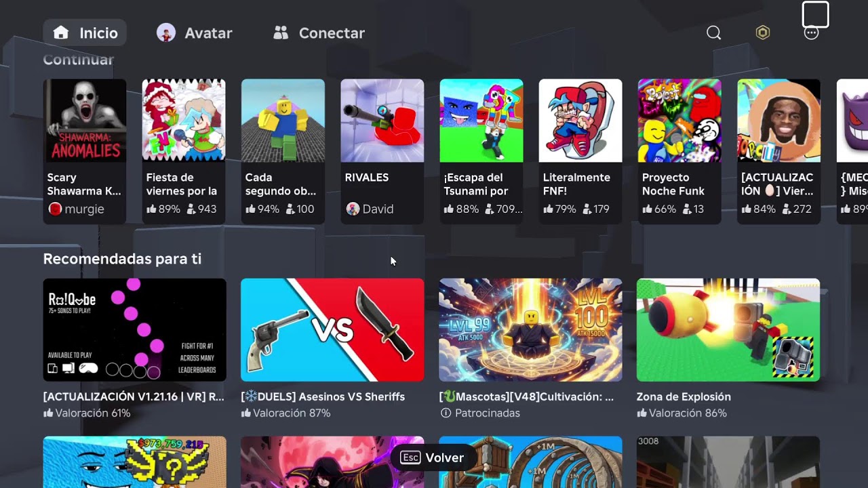
Task: Click Valoración 87% label
Action: 285,413
